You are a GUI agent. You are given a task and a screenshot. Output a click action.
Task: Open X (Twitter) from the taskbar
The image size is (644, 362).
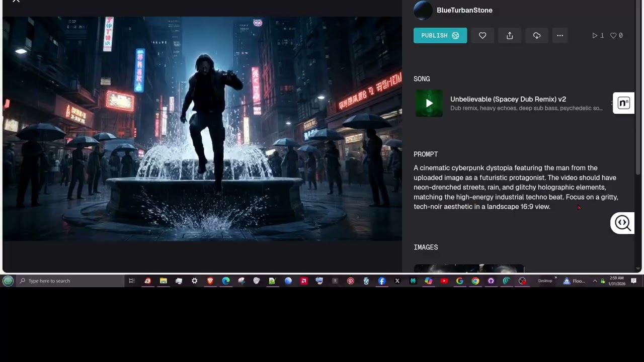click(x=397, y=281)
